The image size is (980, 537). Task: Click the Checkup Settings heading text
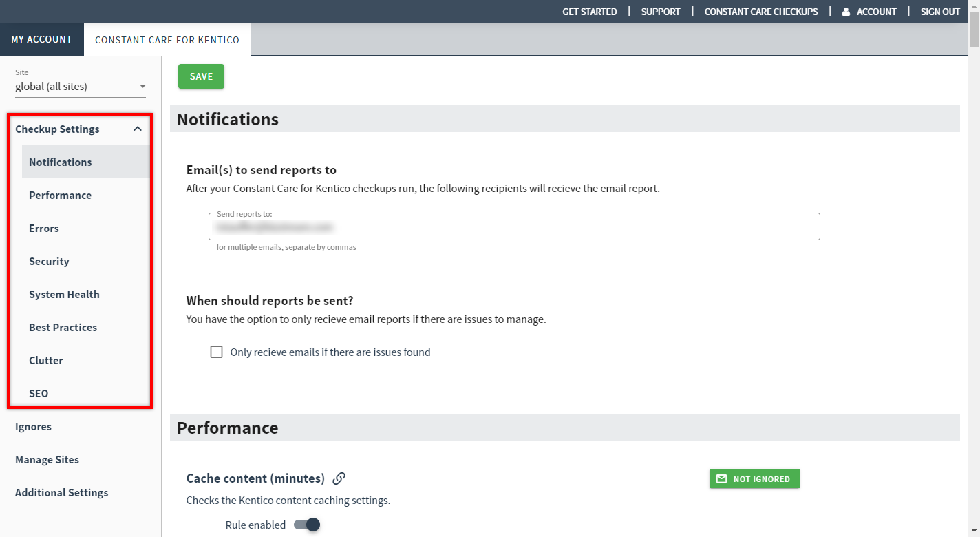coord(57,129)
